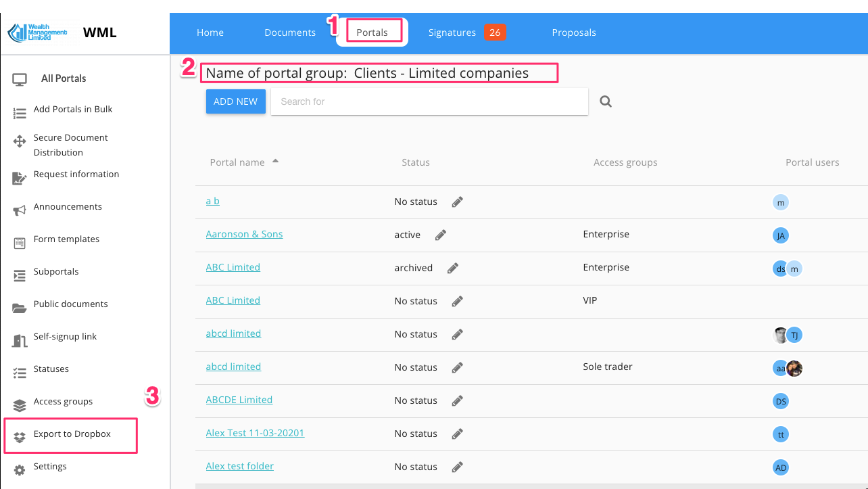Open the Portals tab
The image size is (868, 489).
coord(372,32)
